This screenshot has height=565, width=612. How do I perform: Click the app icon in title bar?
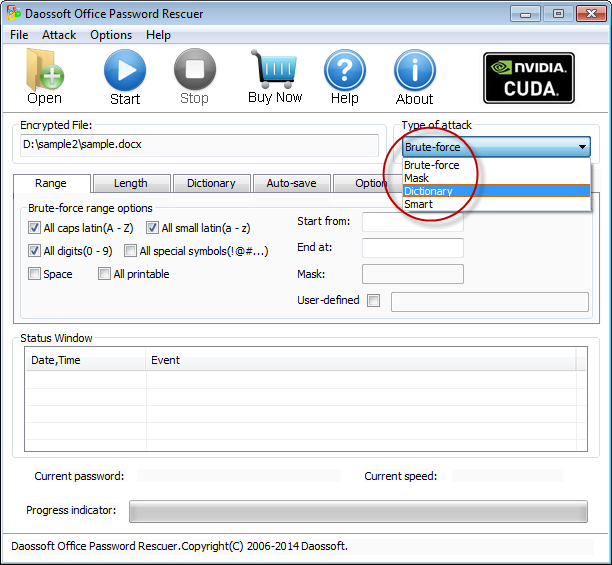click(x=13, y=13)
